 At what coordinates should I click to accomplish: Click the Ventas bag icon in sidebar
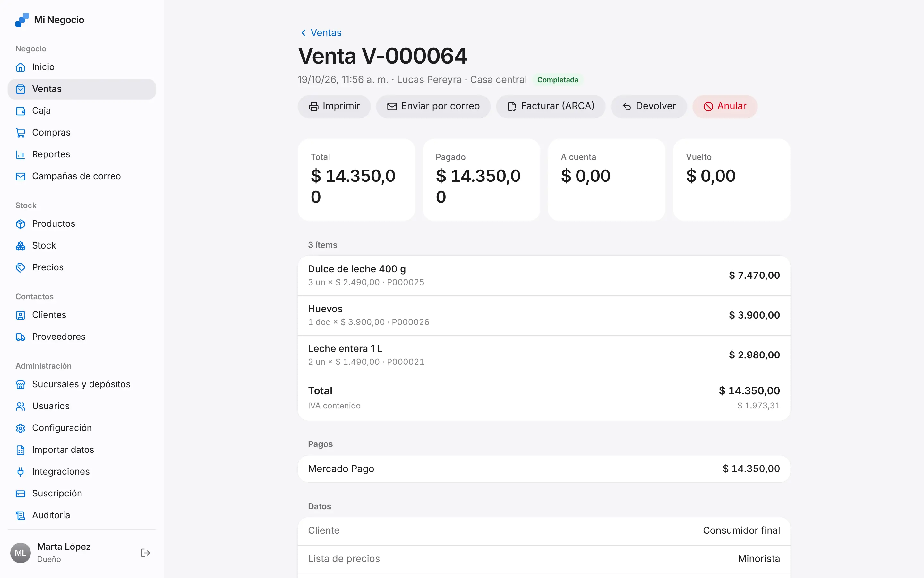pos(21,89)
